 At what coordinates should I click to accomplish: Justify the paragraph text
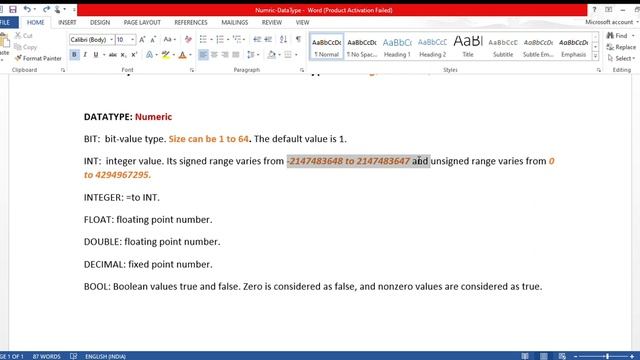click(236, 55)
